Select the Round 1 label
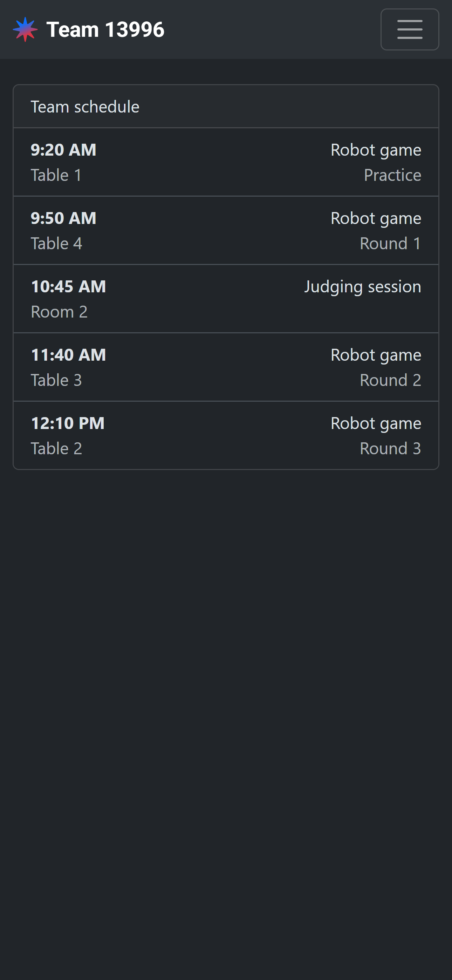Image resolution: width=452 pixels, height=980 pixels. click(390, 244)
